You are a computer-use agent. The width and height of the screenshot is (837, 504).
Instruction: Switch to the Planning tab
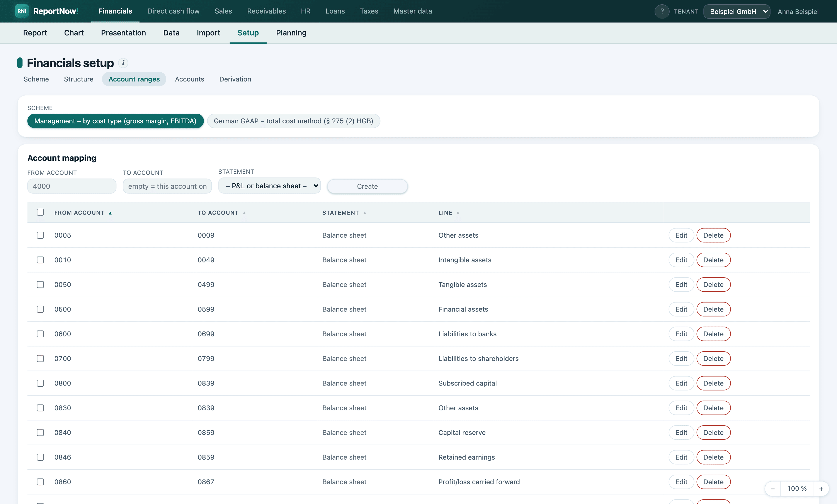click(x=291, y=33)
